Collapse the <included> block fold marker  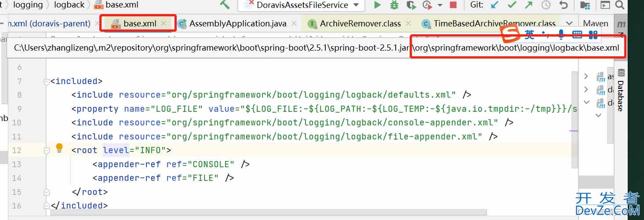pyautogui.click(x=47, y=81)
